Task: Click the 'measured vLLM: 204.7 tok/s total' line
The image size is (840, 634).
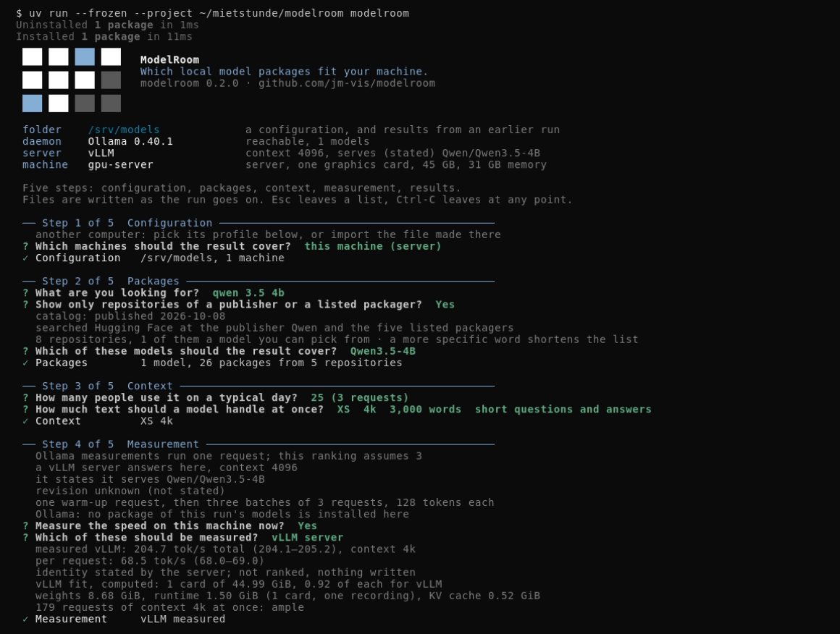Action: point(225,549)
